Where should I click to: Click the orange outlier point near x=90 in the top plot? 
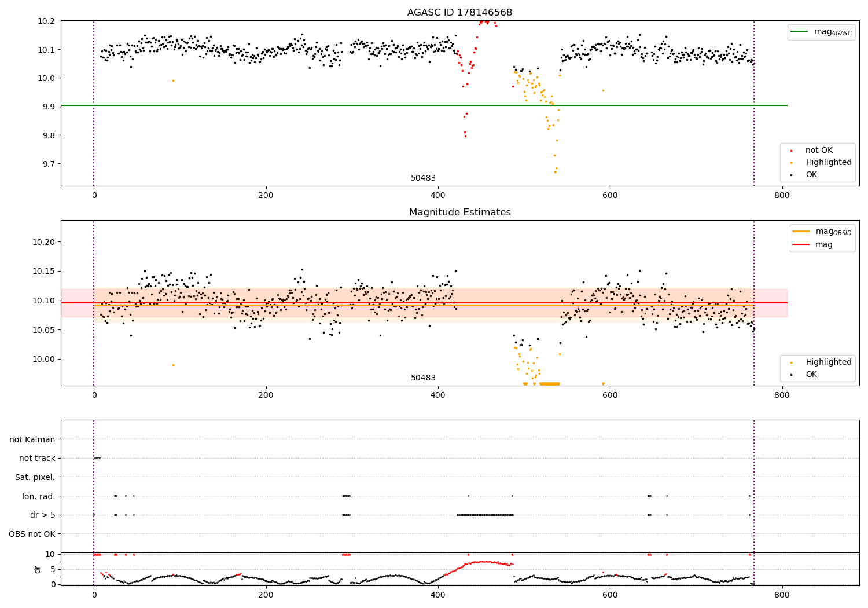click(173, 80)
